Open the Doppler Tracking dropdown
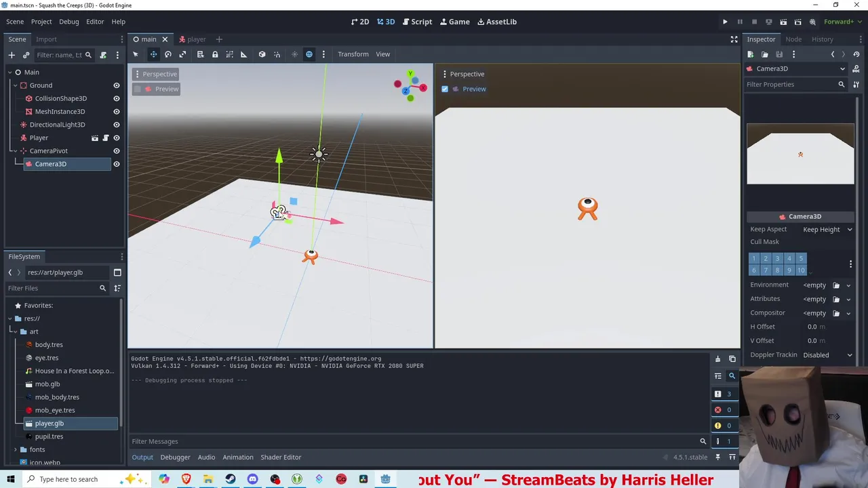Screen dimensions: 868x488 click(x=827, y=354)
